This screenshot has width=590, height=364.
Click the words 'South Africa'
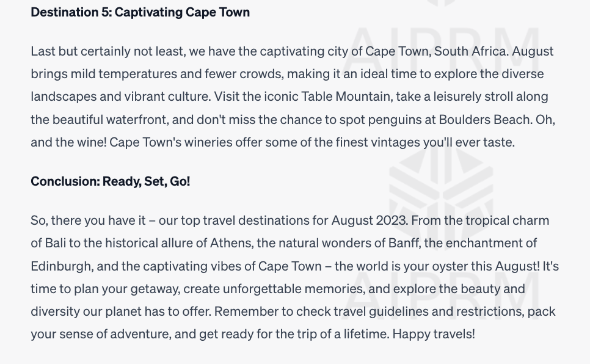tap(470, 51)
